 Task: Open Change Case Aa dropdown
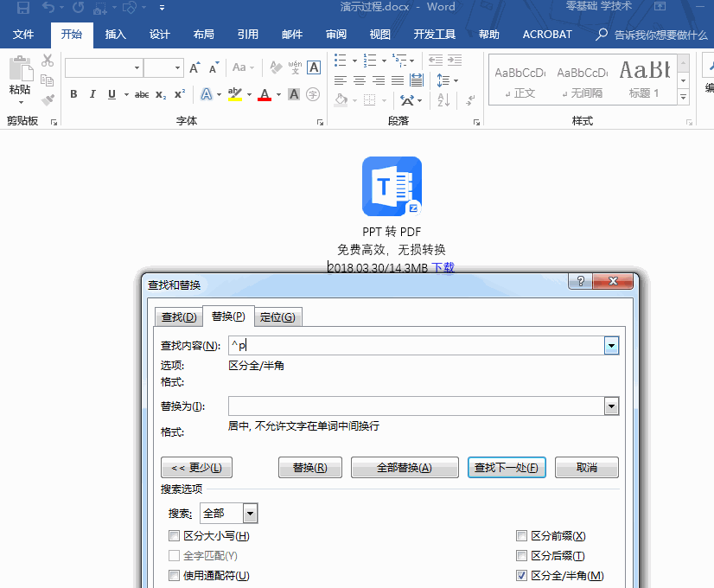pos(243,67)
